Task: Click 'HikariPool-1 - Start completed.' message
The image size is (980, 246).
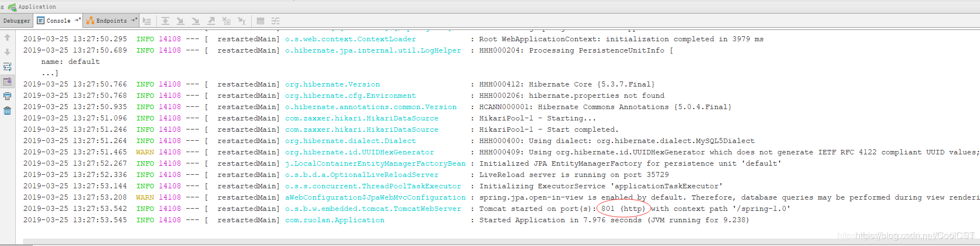Action: pyautogui.click(x=549, y=130)
